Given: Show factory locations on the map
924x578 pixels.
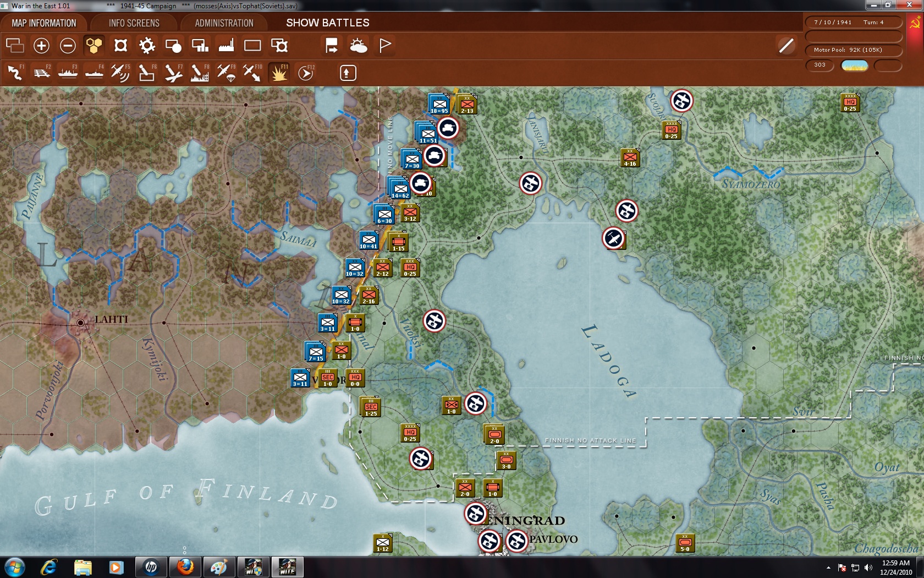Looking at the screenshot, I should 226,45.
